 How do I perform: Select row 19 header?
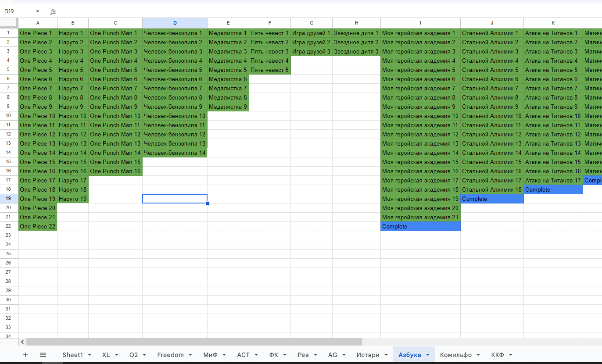click(x=9, y=199)
